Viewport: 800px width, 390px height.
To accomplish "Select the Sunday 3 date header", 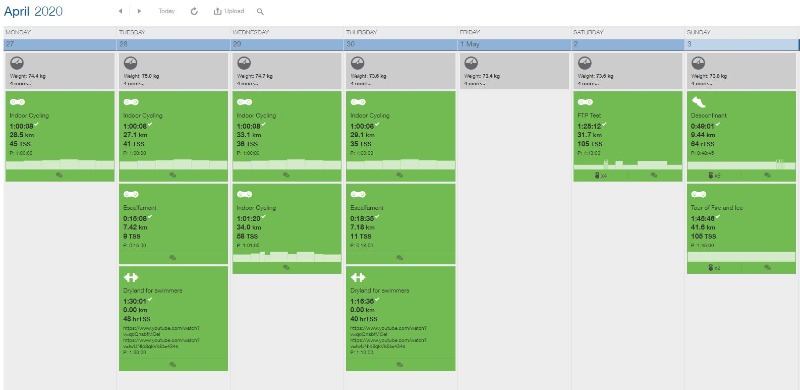I will [741, 44].
